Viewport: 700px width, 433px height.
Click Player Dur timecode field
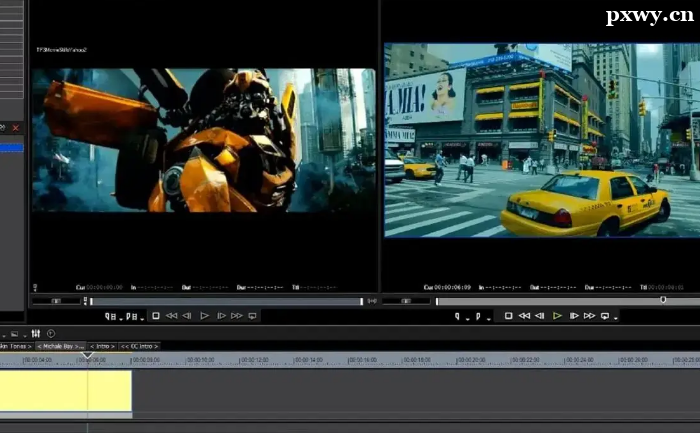tap(260, 287)
